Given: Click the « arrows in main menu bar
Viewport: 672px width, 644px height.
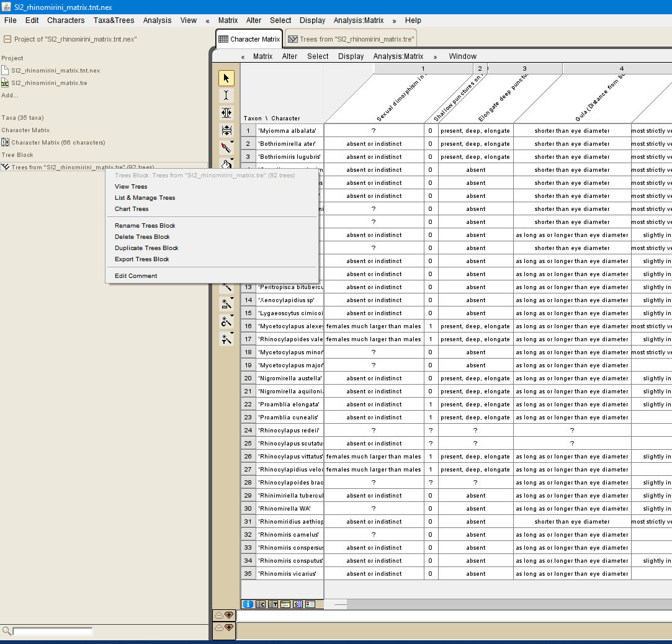Looking at the screenshot, I should coord(207,20).
